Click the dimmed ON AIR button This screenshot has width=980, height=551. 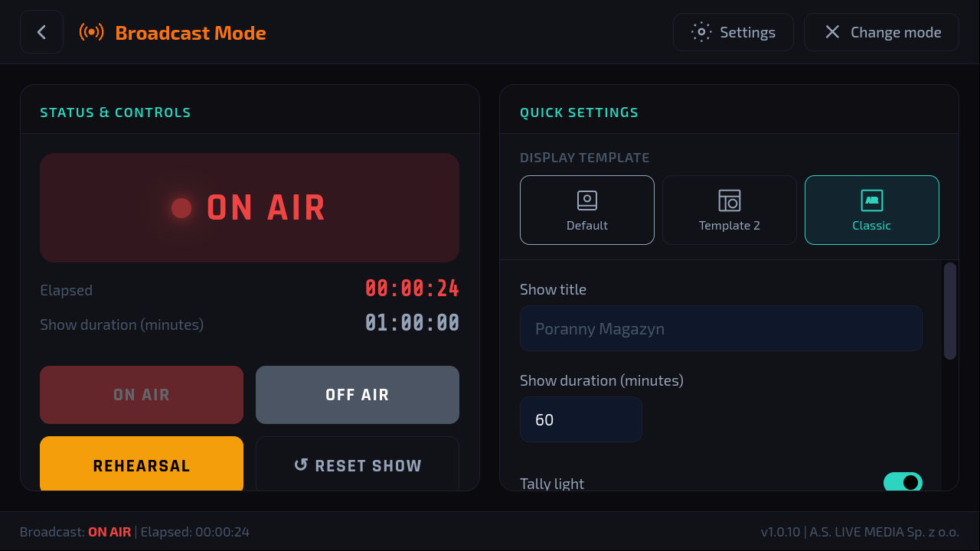(x=142, y=395)
